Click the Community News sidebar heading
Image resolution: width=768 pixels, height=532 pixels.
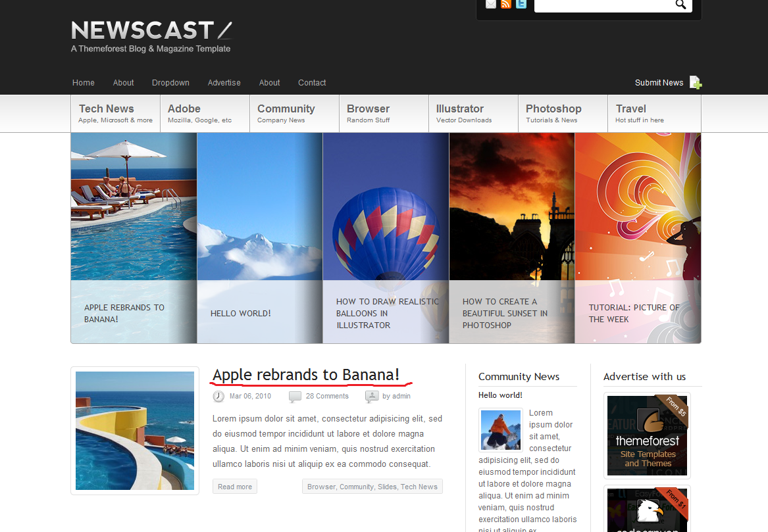click(519, 377)
